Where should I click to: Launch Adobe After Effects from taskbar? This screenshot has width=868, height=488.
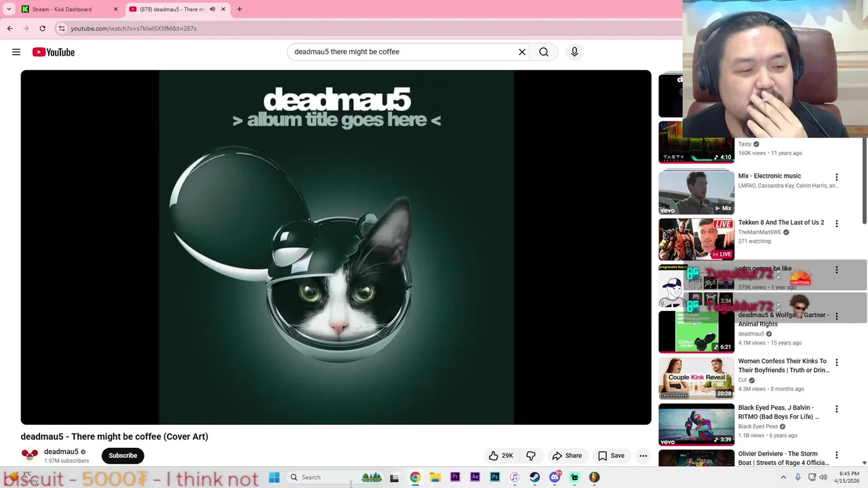tap(475, 477)
